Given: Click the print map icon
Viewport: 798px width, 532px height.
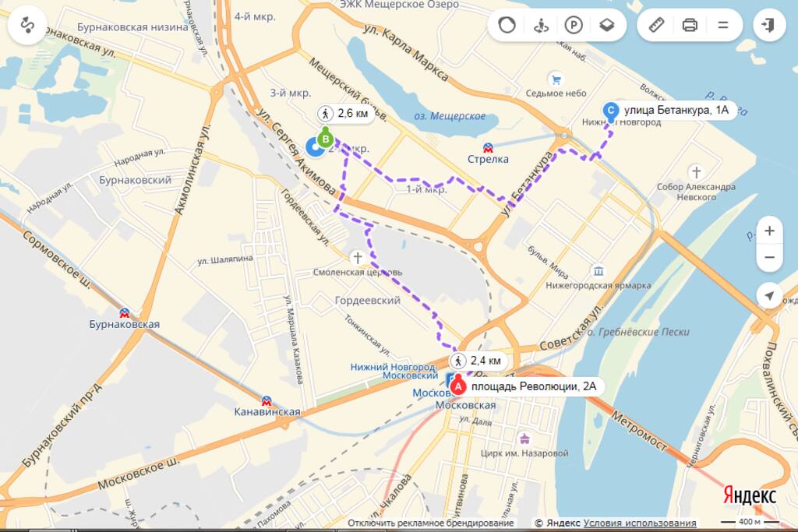Looking at the screenshot, I should 690,24.
